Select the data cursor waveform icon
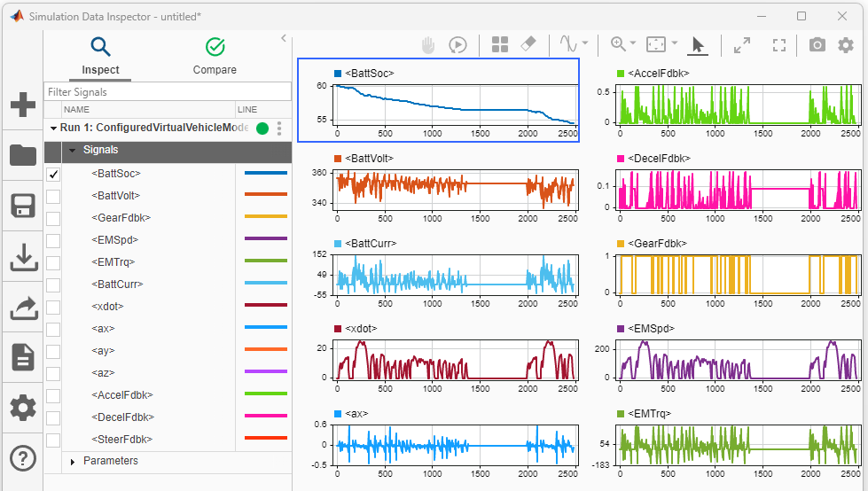Image resolution: width=868 pixels, height=491 pixels. click(x=568, y=43)
